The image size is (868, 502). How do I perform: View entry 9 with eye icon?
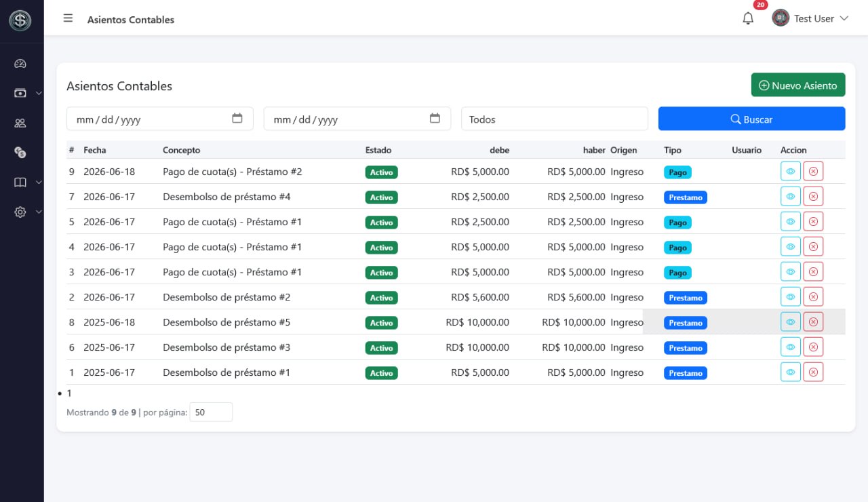coord(791,172)
